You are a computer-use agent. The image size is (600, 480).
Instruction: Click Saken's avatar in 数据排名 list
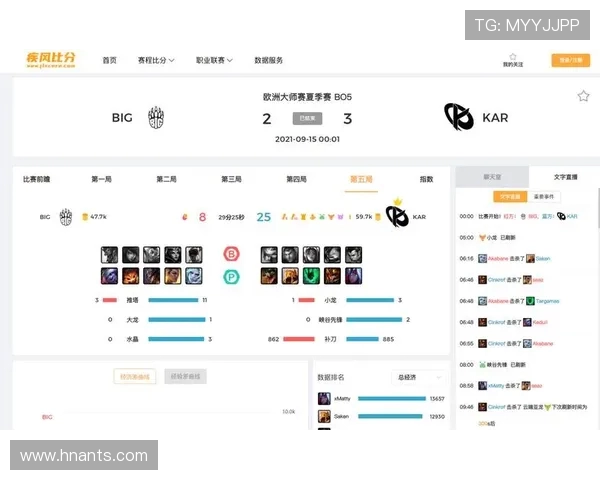[324, 416]
